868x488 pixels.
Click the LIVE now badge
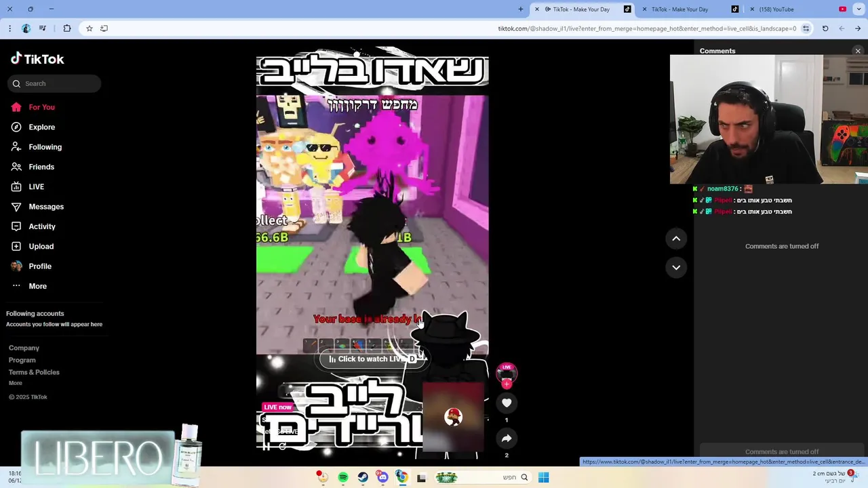(x=277, y=407)
